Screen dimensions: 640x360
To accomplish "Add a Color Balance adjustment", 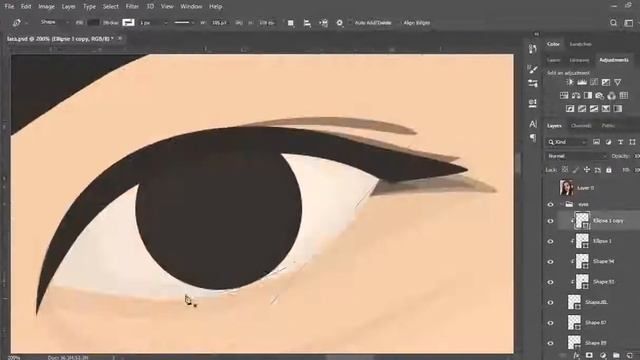I will tap(576, 96).
